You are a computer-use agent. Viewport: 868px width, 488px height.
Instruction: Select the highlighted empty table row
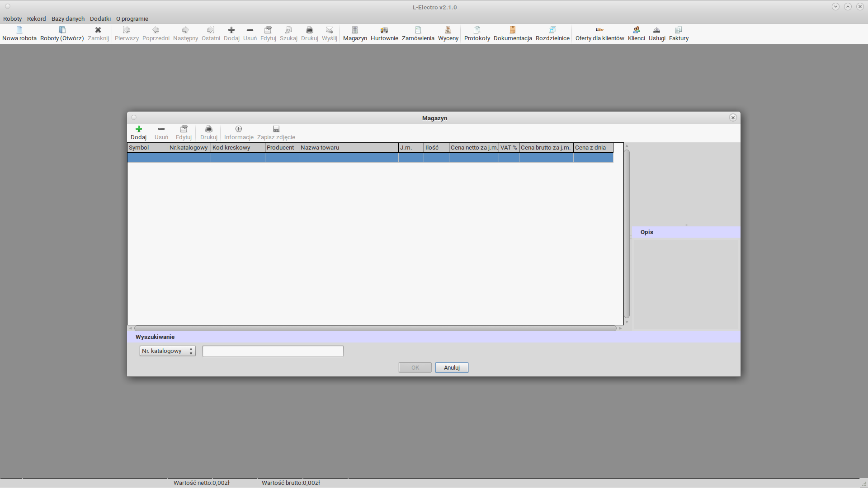click(x=370, y=157)
